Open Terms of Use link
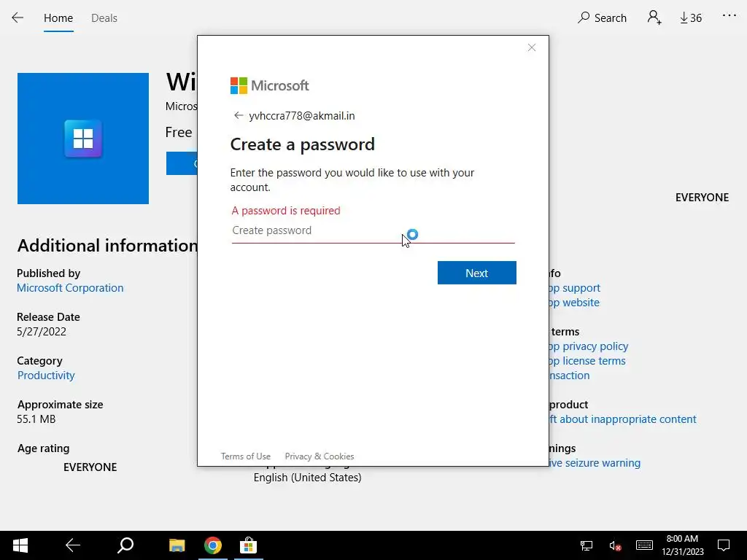The image size is (747, 560). tap(246, 456)
